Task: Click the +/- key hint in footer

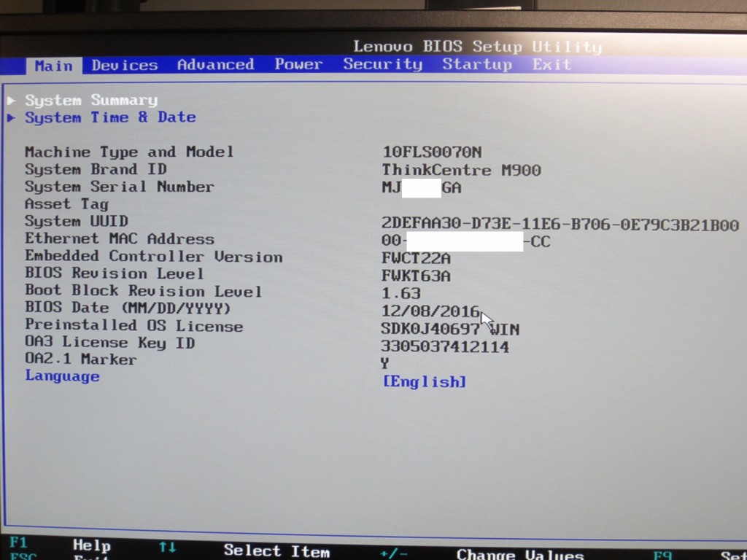Action: (x=394, y=553)
